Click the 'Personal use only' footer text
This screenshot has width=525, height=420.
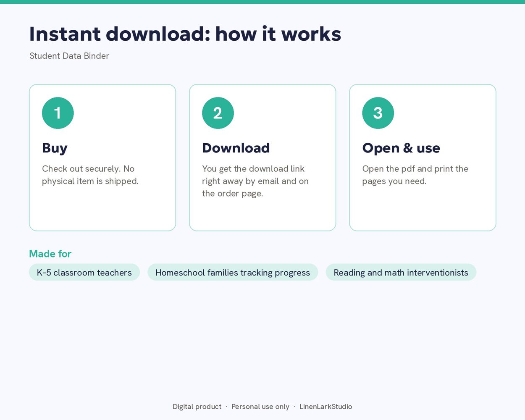[260, 407]
